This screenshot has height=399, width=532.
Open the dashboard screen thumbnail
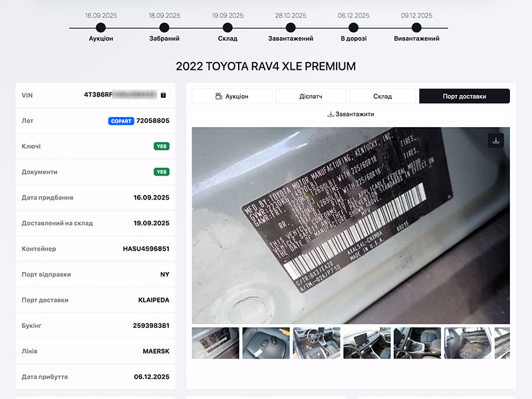(x=367, y=343)
